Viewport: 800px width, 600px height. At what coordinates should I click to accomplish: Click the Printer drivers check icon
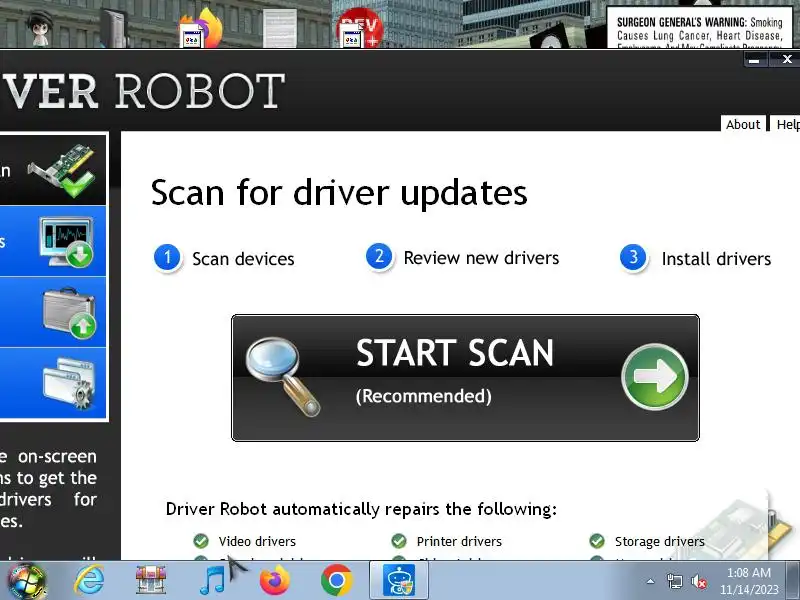point(399,541)
